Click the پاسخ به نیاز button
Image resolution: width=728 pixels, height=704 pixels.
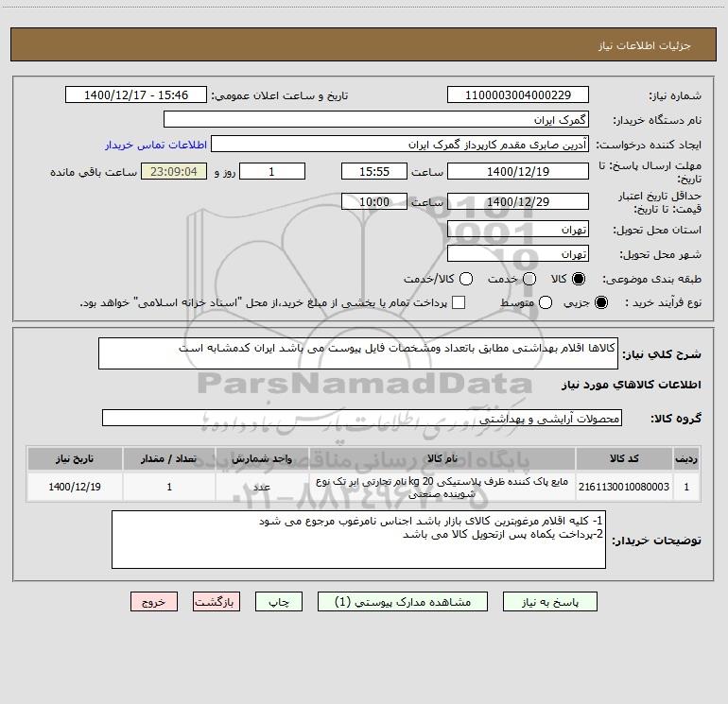pyautogui.click(x=549, y=602)
